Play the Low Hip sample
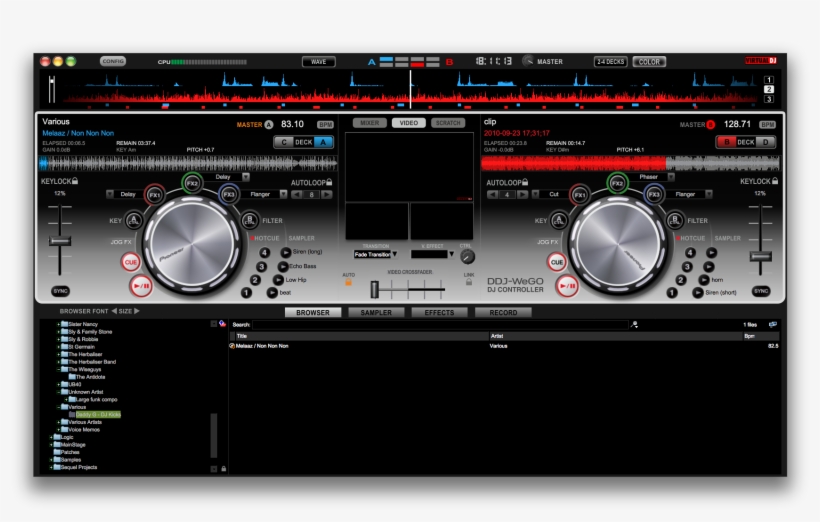 [x=278, y=280]
